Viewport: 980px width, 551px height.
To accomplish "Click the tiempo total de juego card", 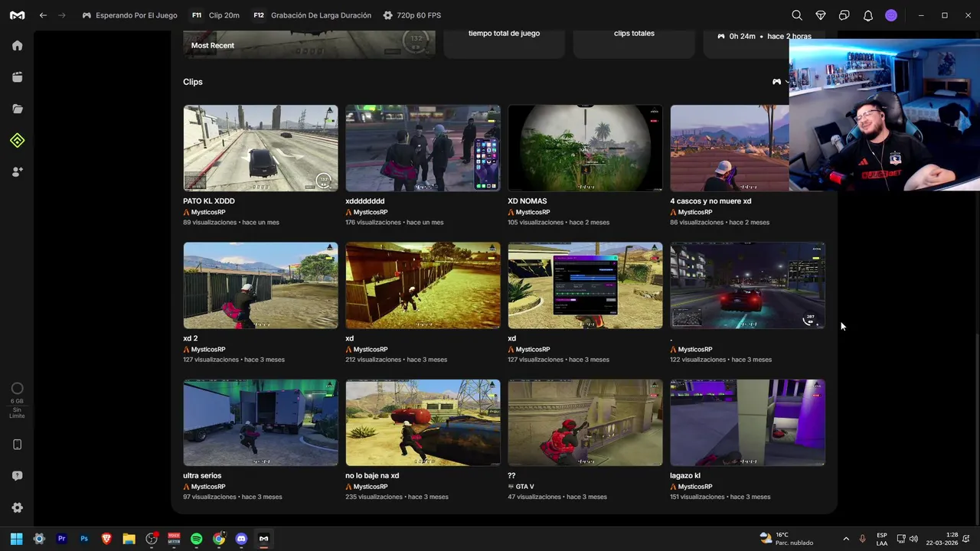I will point(504,44).
